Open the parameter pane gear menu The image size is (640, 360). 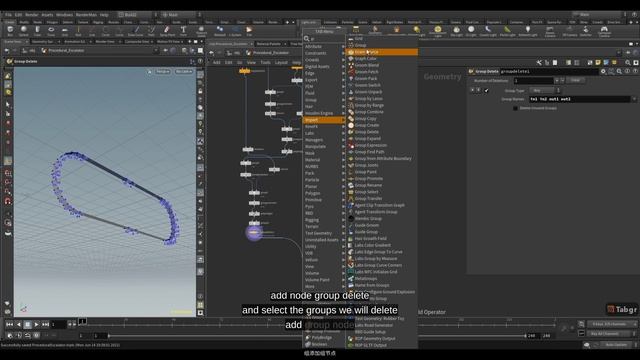pos(603,71)
